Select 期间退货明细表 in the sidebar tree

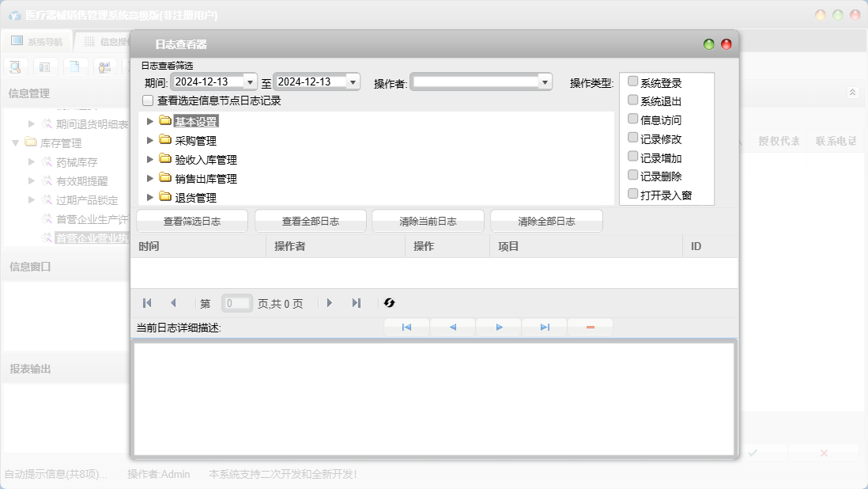[92, 124]
